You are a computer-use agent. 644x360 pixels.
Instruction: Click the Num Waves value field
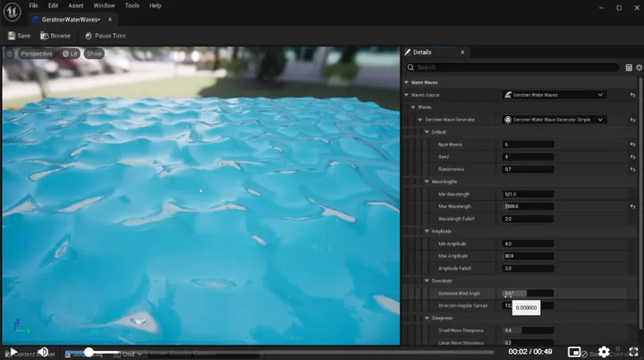(528, 145)
